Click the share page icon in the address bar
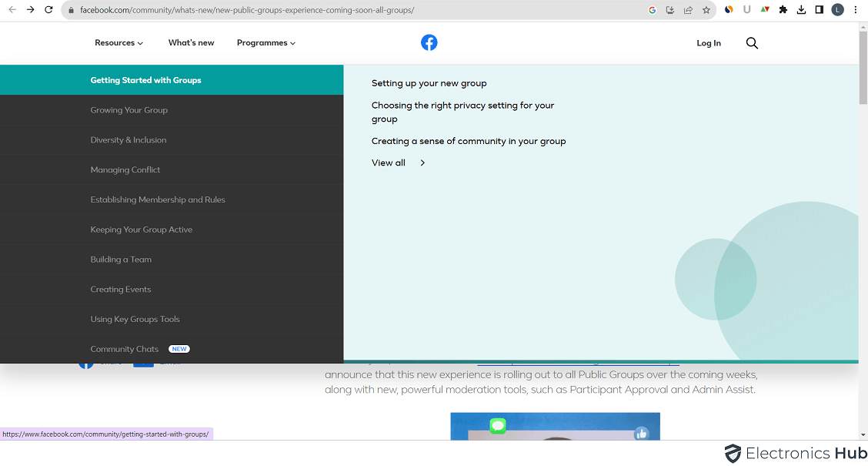The image size is (868, 466). point(688,10)
